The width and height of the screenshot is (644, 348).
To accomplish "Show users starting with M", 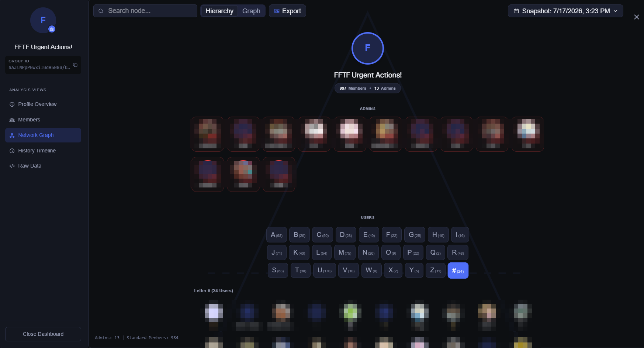I will click(x=345, y=253).
